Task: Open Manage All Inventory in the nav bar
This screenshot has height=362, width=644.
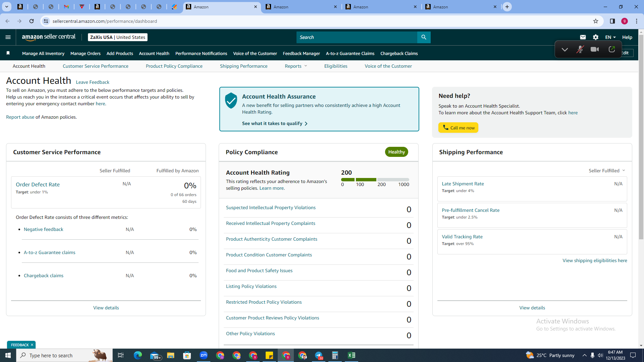Action: coord(43,53)
